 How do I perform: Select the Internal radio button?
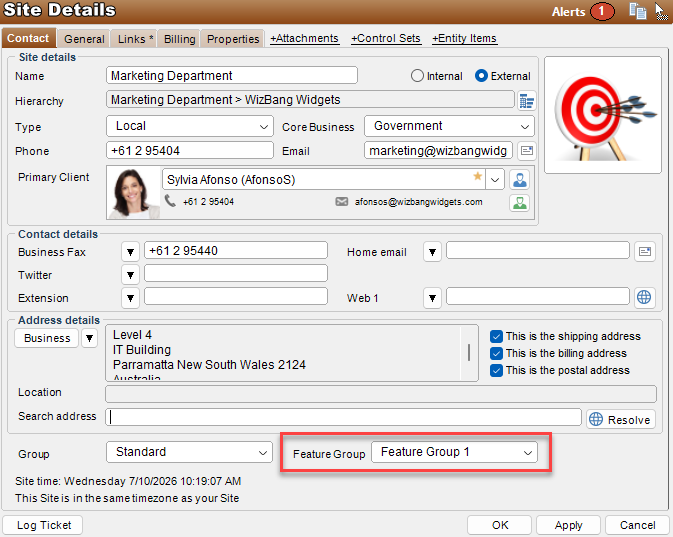click(417, 76)
